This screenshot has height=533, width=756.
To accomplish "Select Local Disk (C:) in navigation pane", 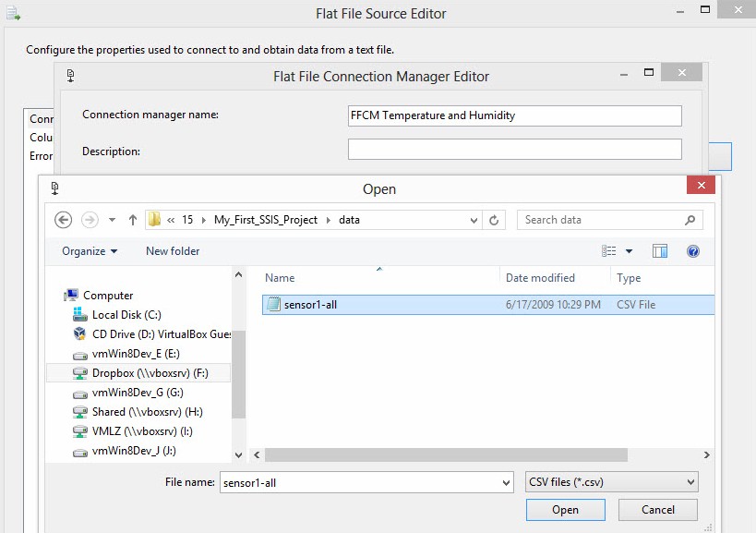I will (x=126, y=315).
